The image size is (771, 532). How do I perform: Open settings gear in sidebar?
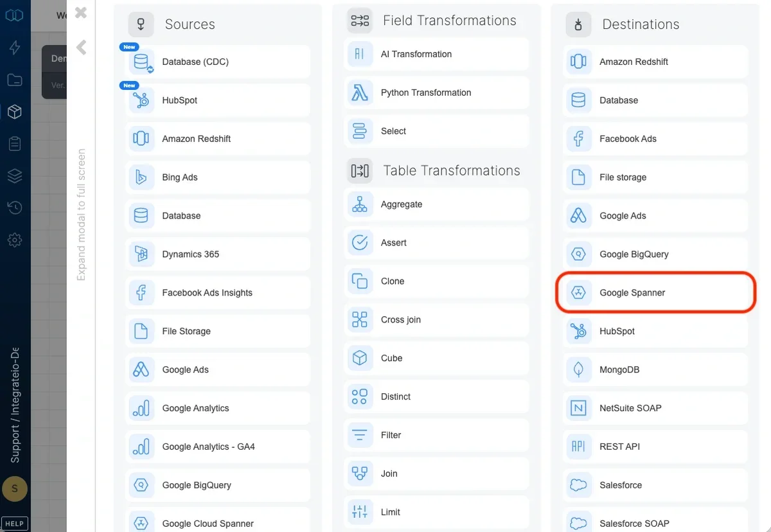(15, 240)
